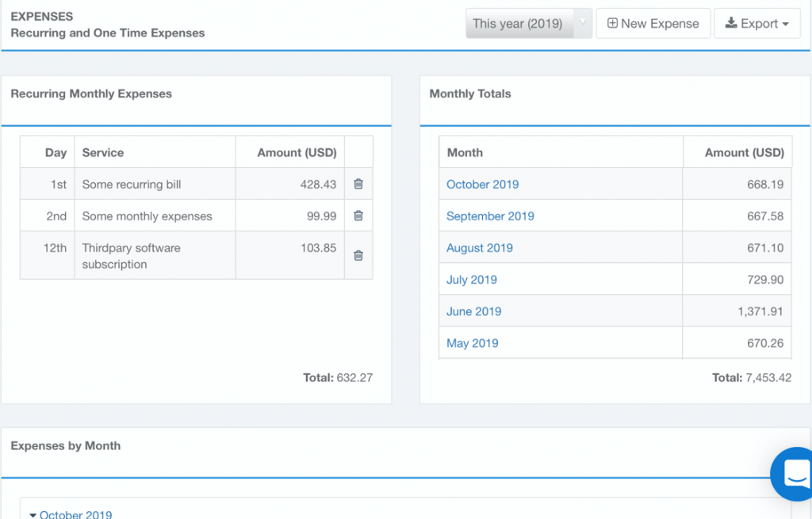812x519 pixels.
Task: Select the July 2019 link
Action: (x=472, y=279)
